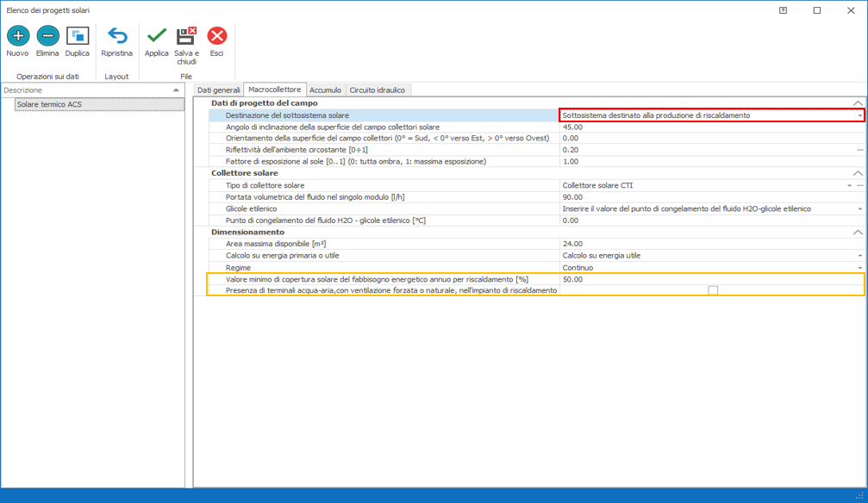Toggle the terminali acqua-aria presence checkbox
This screenshot has height=503, width=868.
(713, 290)
